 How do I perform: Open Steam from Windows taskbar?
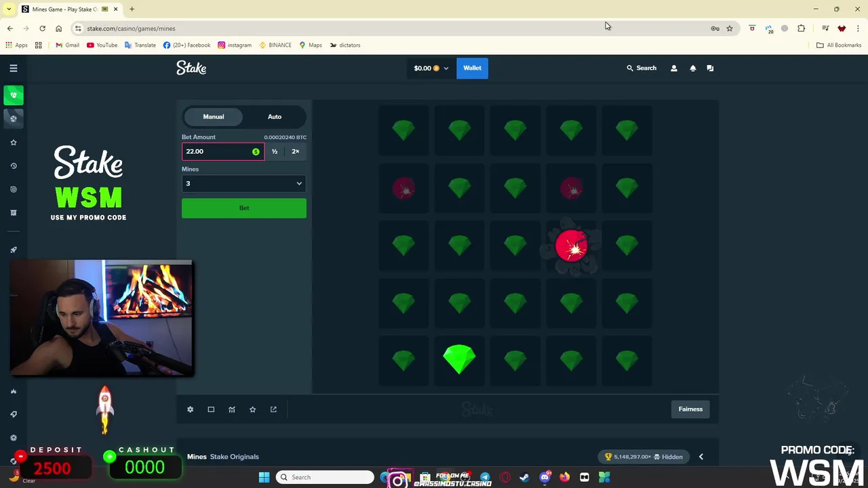pos(524,477)
